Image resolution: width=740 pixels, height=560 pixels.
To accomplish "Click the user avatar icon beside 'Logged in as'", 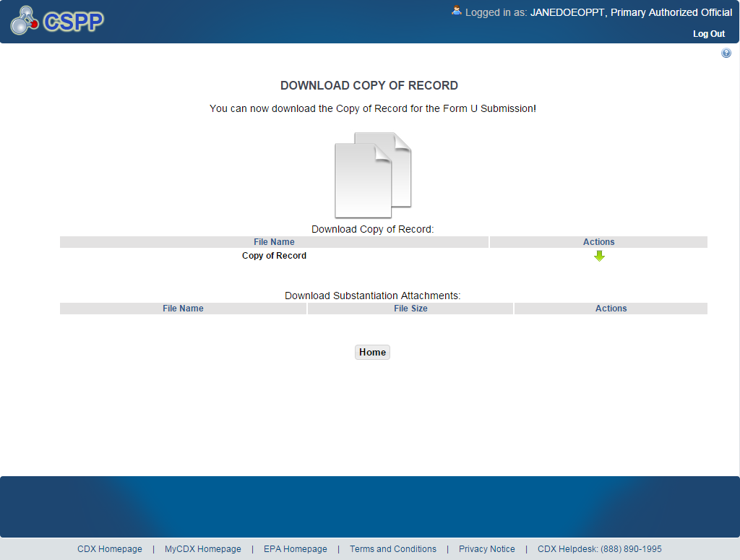I will 456,11.
